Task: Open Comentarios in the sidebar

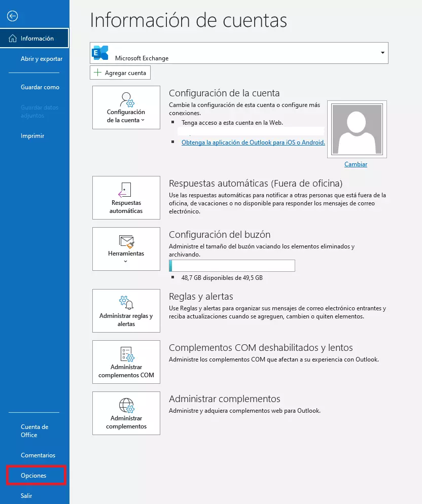Action: tap(38, 455)
